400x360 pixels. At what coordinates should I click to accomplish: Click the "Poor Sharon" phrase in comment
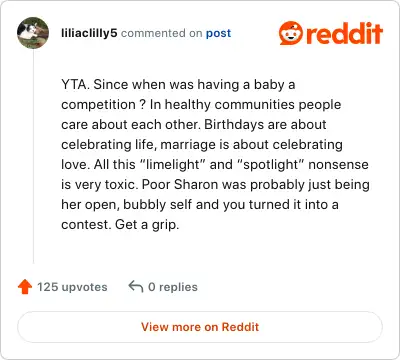click(180, 184)
